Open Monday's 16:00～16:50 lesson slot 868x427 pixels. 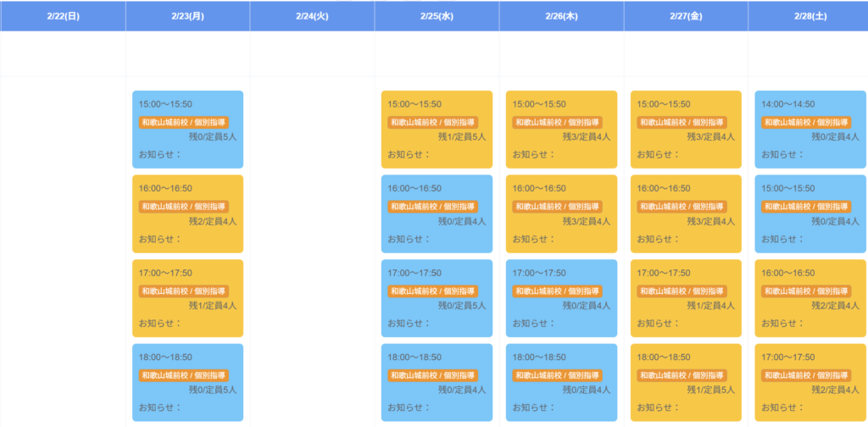pyautogui.click(x=187, y=213)
